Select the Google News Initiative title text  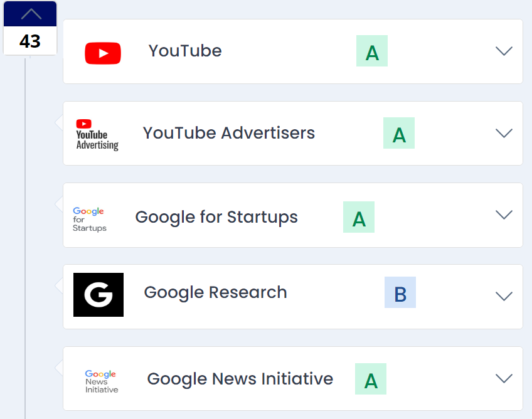point(240,379)
